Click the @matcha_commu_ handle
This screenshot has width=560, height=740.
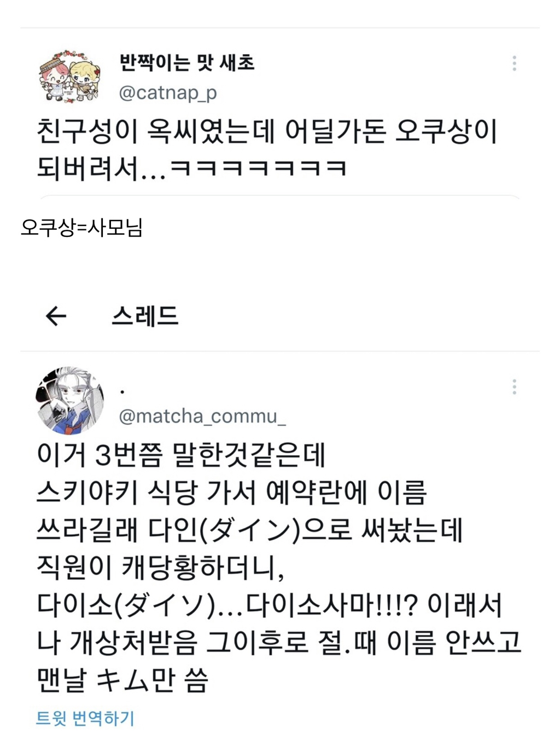click(x=202, y=417)
